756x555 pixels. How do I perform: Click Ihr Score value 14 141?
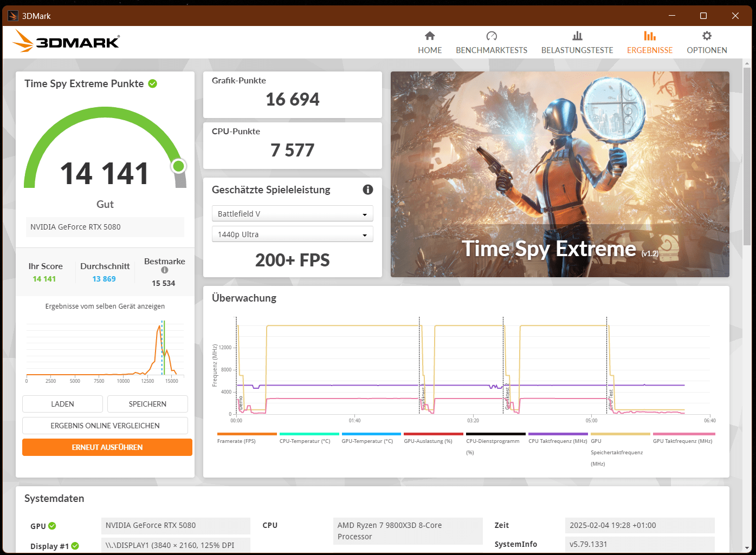pyautogui.click(x=44, y=279)
